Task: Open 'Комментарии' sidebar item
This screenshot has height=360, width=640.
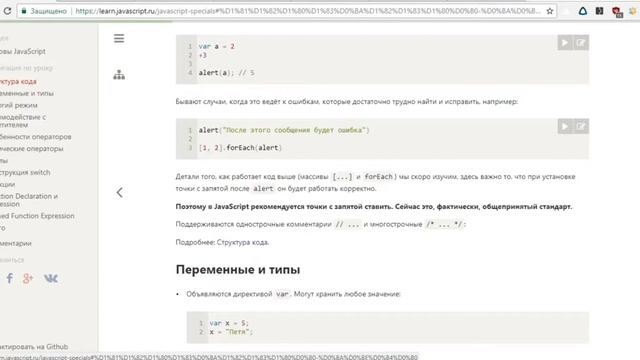Action: click(16, 243)
